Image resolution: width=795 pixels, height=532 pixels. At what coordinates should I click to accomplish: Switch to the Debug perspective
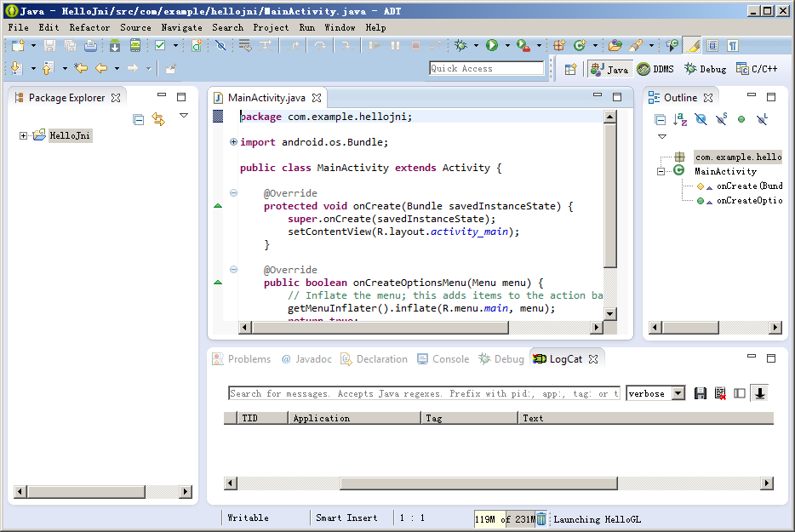tap(706, 69)
